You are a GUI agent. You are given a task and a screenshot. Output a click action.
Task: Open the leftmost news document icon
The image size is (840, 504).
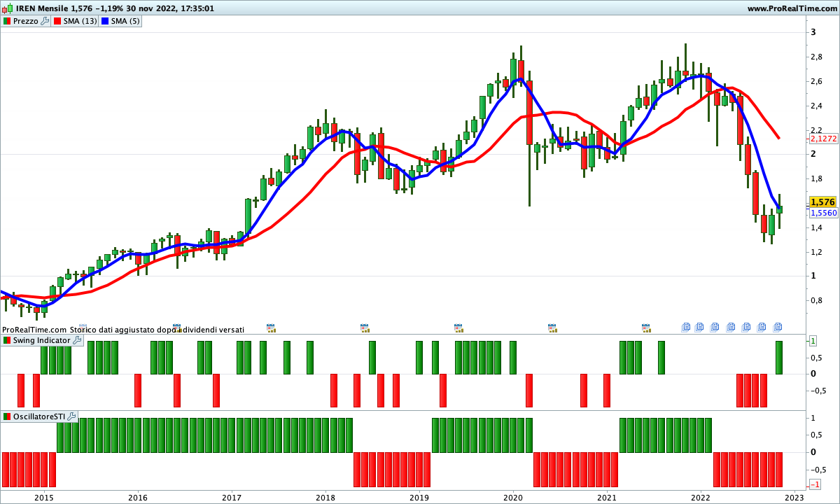686,327
